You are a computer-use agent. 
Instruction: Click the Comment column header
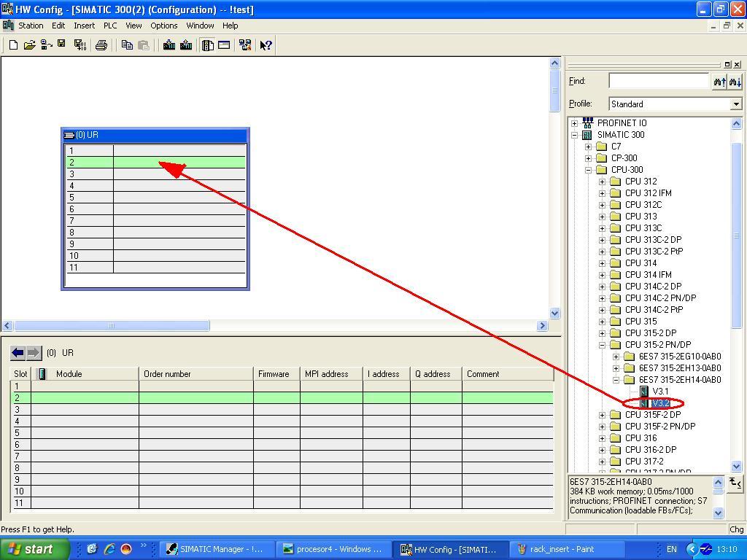click(508, 374)
